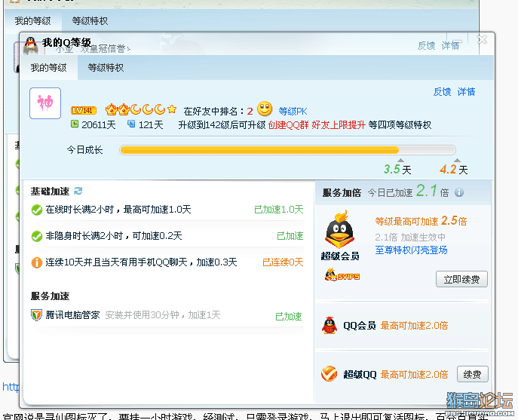This screenshot has width=518, height=420.
Task: Click the SVIP5 badge icon
Action: point(342,275)
